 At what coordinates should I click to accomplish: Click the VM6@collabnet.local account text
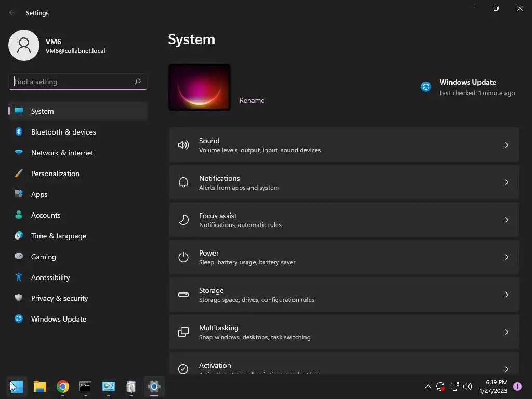(x=75, y=51)
